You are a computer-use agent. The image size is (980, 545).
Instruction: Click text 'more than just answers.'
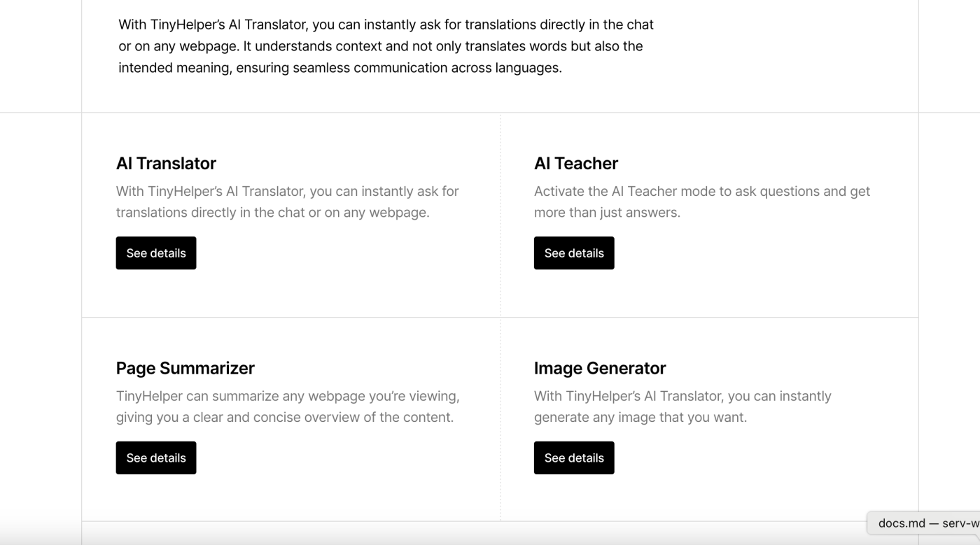pyautogui.click(x=606, y=212)
